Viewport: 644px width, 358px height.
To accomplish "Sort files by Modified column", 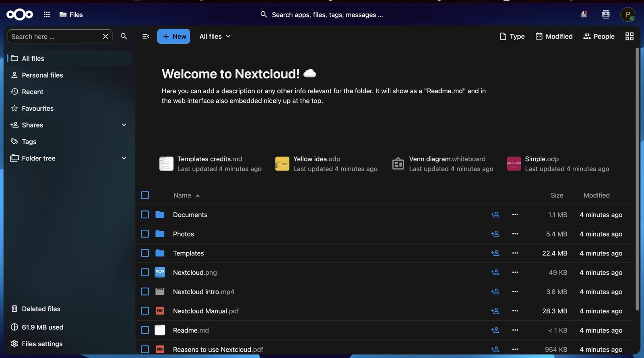I will coord(597,195).
